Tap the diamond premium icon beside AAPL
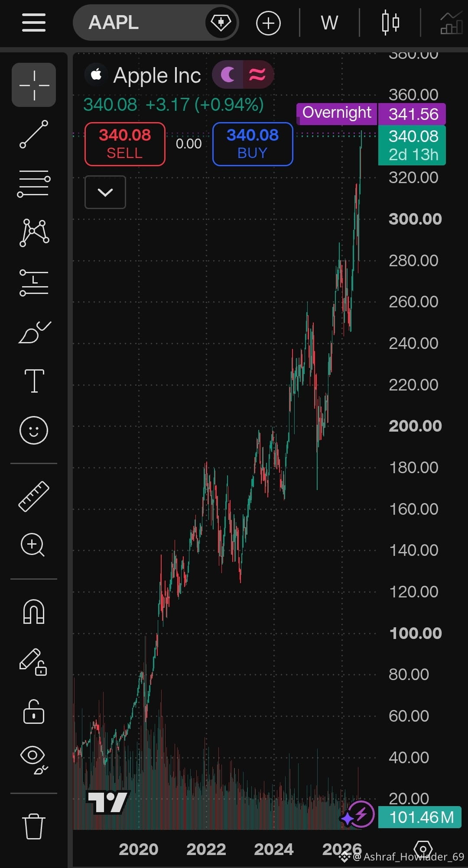The width and height of the screenshot is (468, 868). tap(221, 23)
